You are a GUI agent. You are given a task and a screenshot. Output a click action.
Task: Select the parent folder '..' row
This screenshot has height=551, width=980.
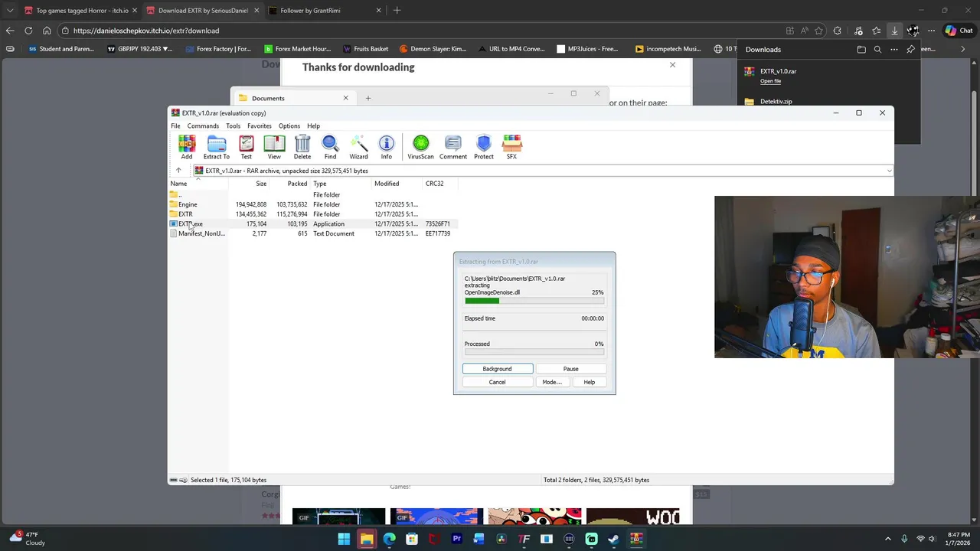coord(314,194)
